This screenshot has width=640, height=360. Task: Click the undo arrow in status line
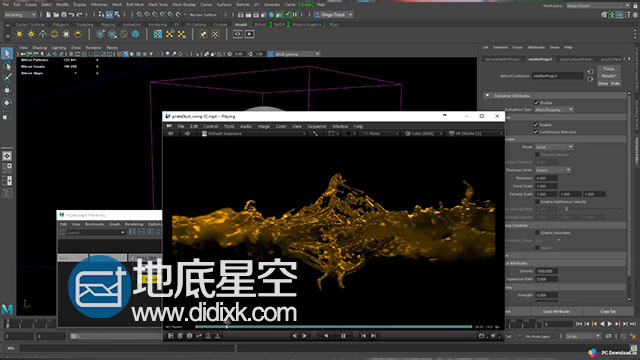(x=71, y=15)
